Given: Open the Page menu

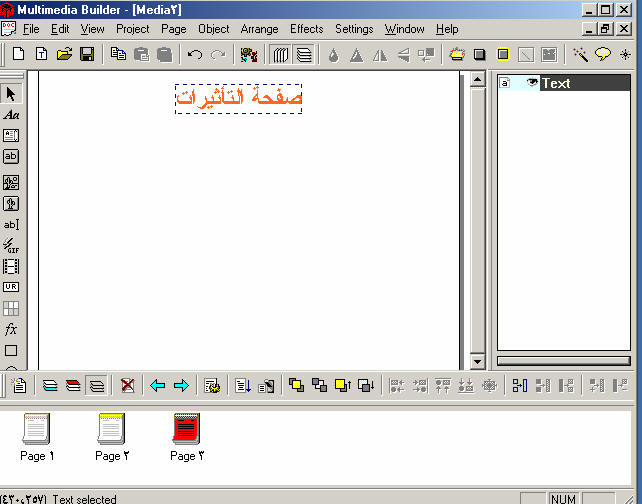Looking at the screenshot, I should click(174, 29).
